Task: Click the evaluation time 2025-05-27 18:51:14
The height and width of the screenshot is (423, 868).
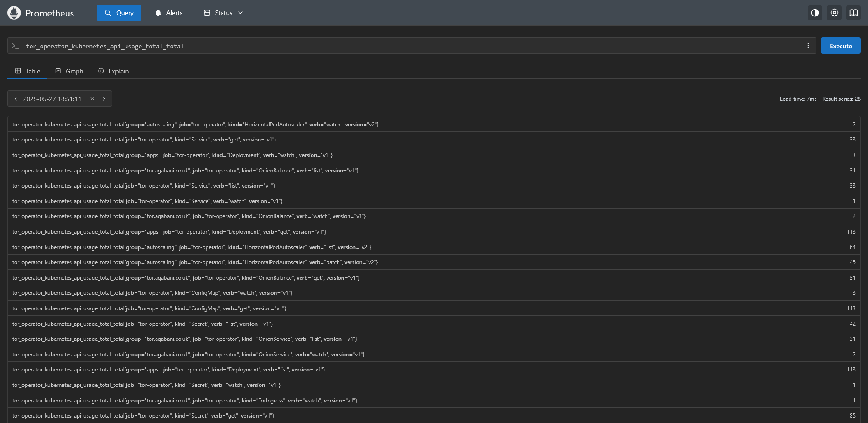Action: point(52,99)
